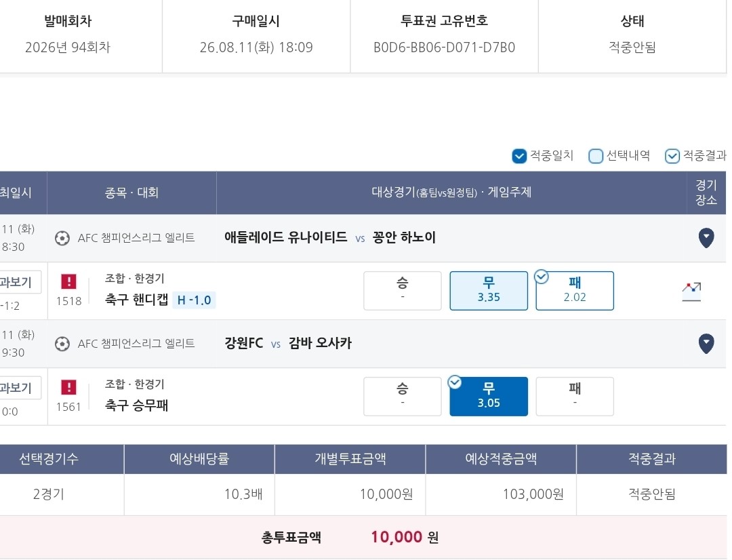Expand venue info for 강원FC vs 감바 오사카
The width and height of the screenshot is (732, 560).
pos(706,344)
